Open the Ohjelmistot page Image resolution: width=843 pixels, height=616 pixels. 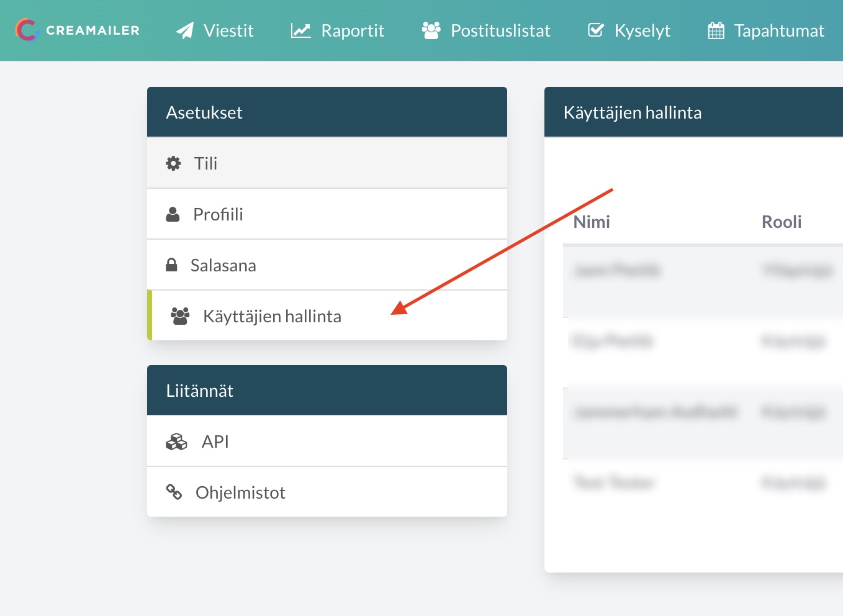click(x=327, y=492)
